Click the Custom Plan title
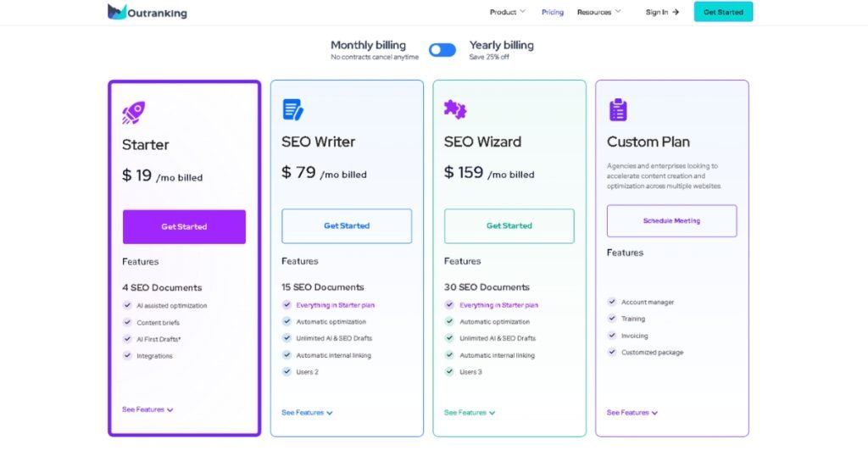The image size is (868, 456). [x=648, y=142]
